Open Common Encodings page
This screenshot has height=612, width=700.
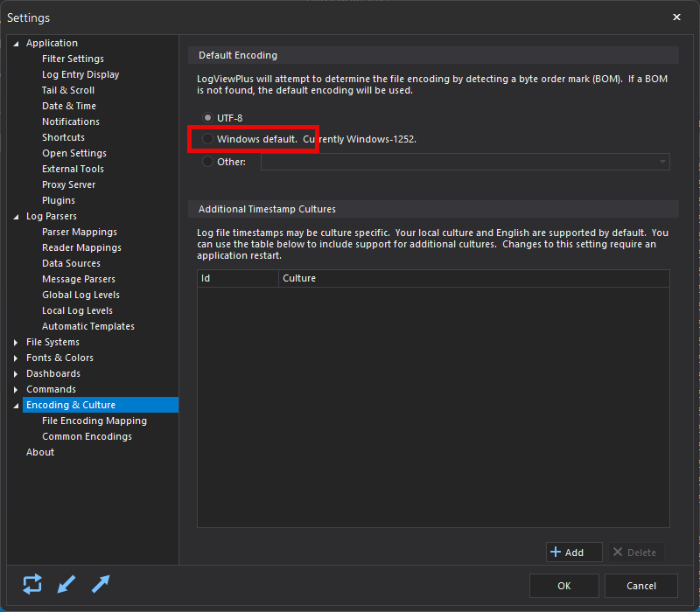87,436
